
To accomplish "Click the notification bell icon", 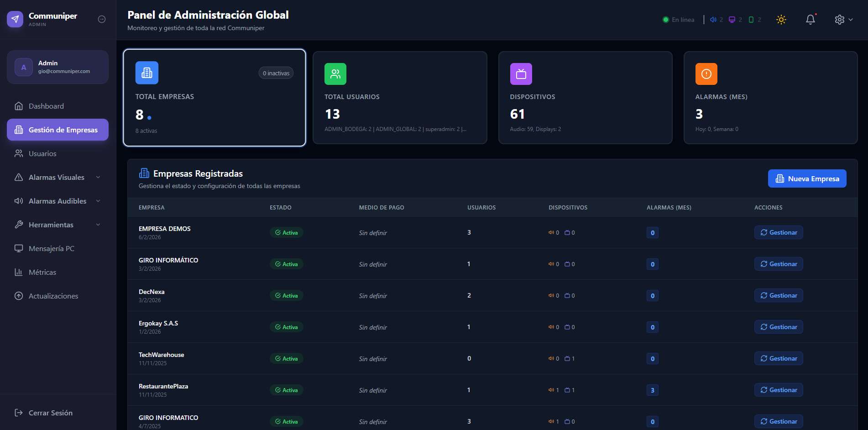I will tap(810, 20).
